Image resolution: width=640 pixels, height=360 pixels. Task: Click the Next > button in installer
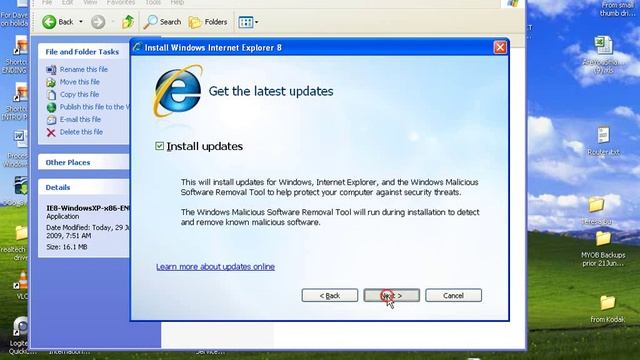pos(391,296)
